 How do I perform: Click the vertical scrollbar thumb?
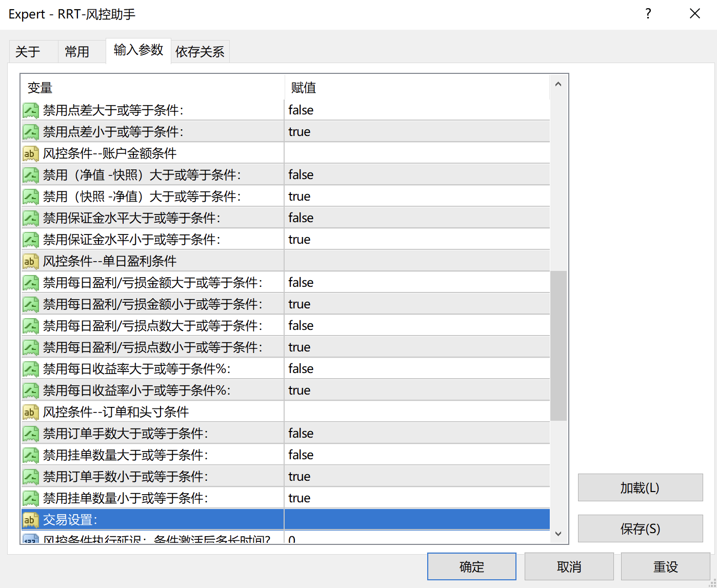coord(558,345)
